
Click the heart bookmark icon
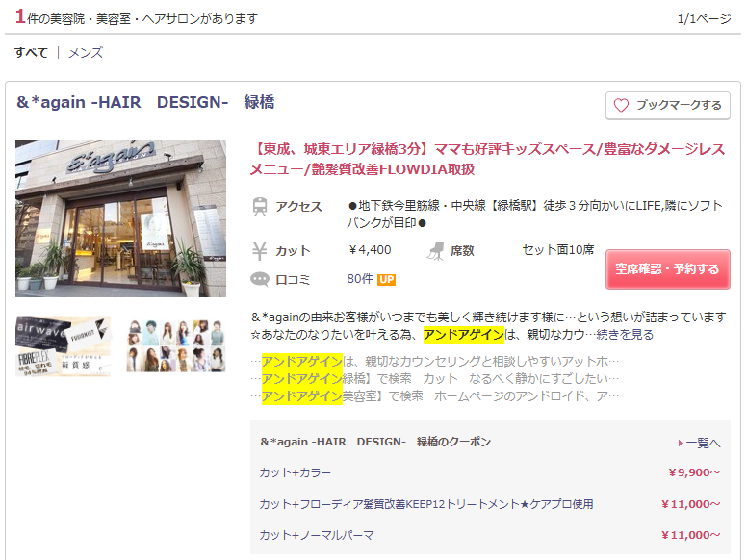coord(621,106)
